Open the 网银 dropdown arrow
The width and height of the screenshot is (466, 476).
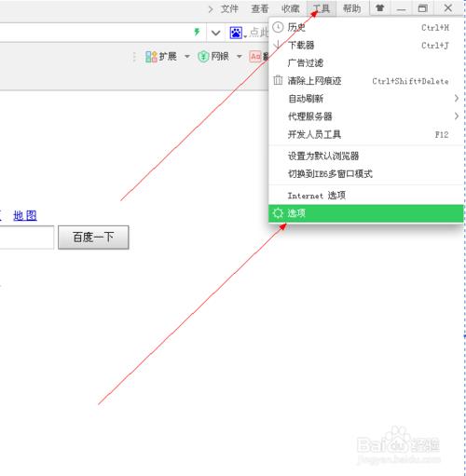click(x=240, y=57)
